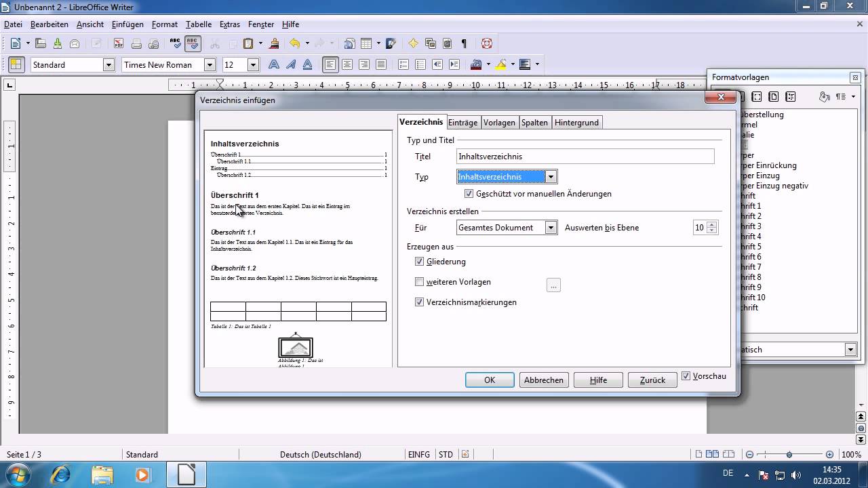Viewport: 868px width, 488px height.
Task: Center text alignment icon
Action: tap(347, 64)
